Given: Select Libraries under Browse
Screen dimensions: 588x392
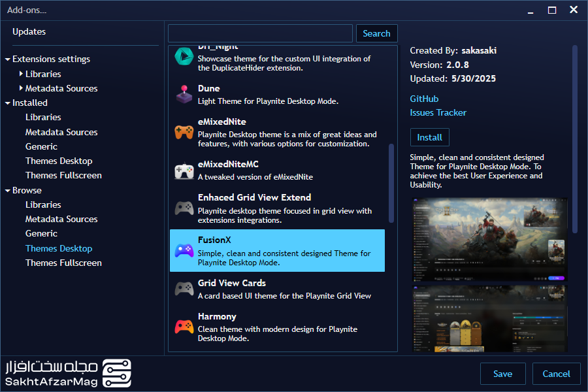Looking at the screenshot, I should point(43,204).
